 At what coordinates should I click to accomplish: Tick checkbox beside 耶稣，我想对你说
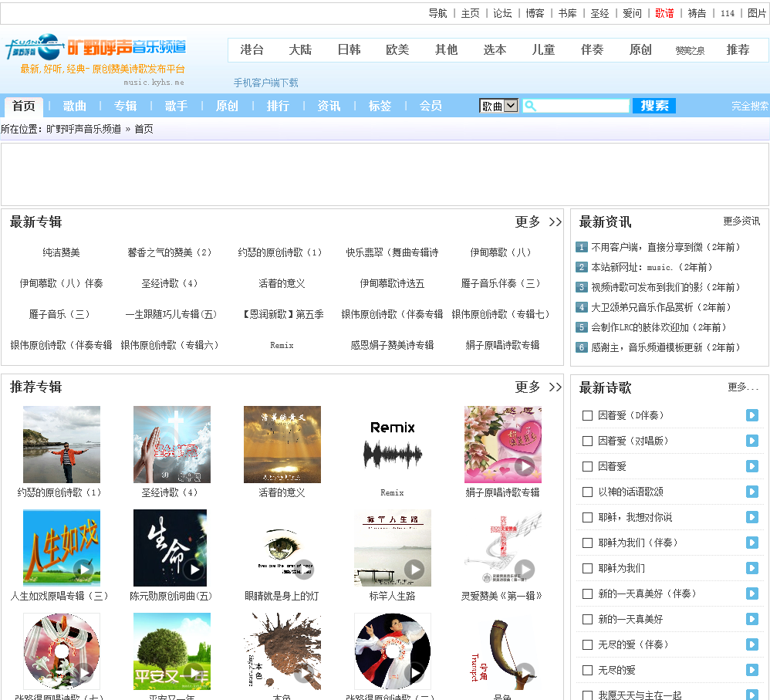coord(587,517)
